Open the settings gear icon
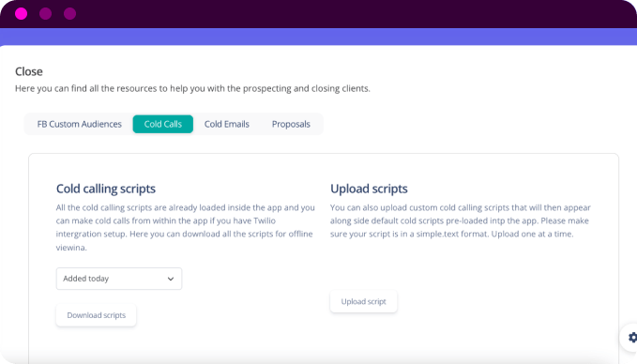The image size is (637, 364). (x=631, y=337)
